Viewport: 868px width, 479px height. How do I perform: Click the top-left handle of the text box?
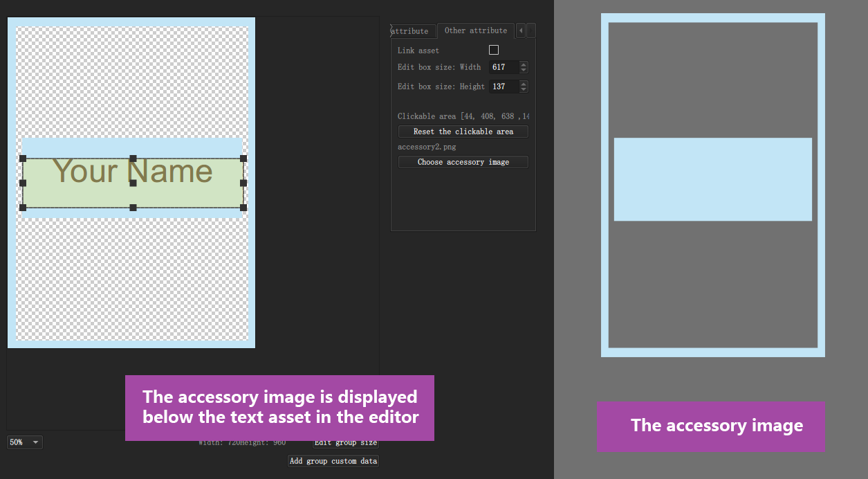(23, 159)
